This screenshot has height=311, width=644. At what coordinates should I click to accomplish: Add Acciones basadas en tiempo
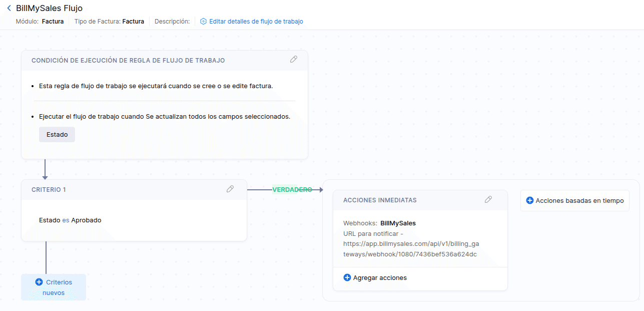(x=575, y=200)
